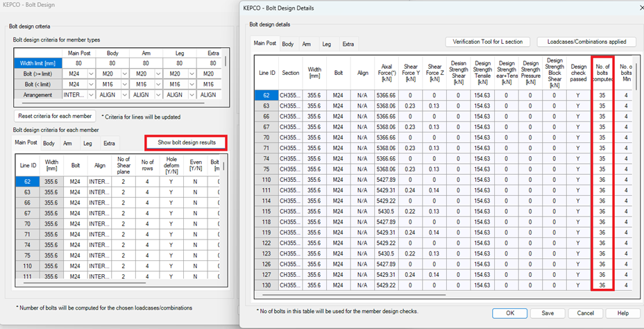Click the No. of bolts computed header
This screenshot has width=644, height=329.
(602, 72)
